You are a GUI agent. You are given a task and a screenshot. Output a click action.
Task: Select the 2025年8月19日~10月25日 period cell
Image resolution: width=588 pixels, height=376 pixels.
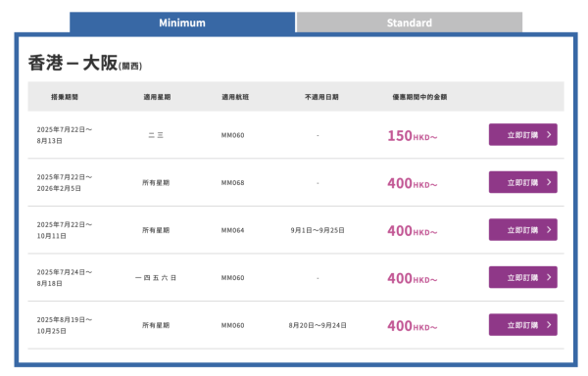click(x=65, y=325)
